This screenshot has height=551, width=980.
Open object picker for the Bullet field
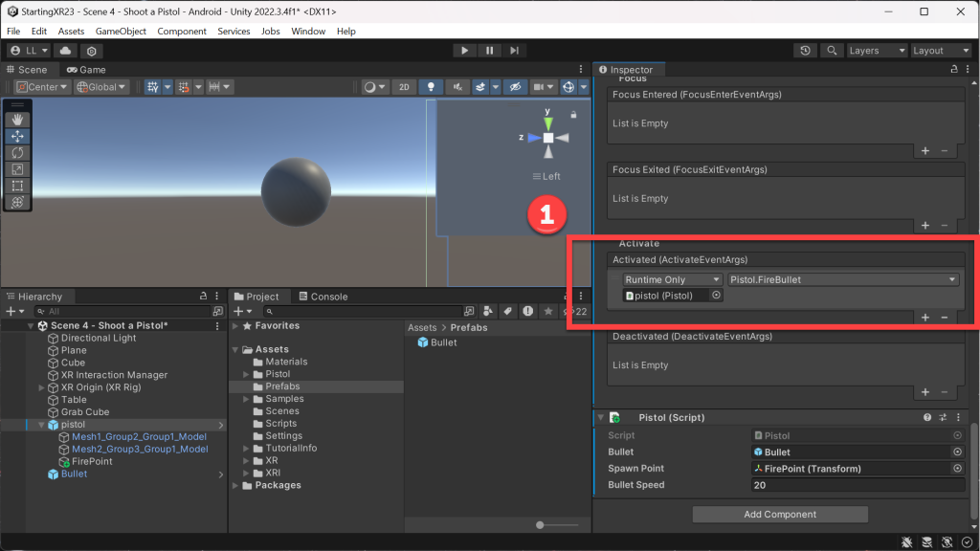pos(957,452)
